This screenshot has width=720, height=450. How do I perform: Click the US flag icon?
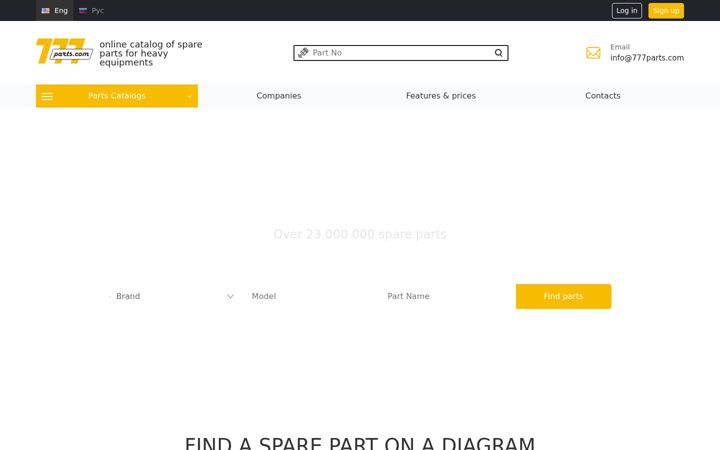pyautogui.click(x=45, y=11)
